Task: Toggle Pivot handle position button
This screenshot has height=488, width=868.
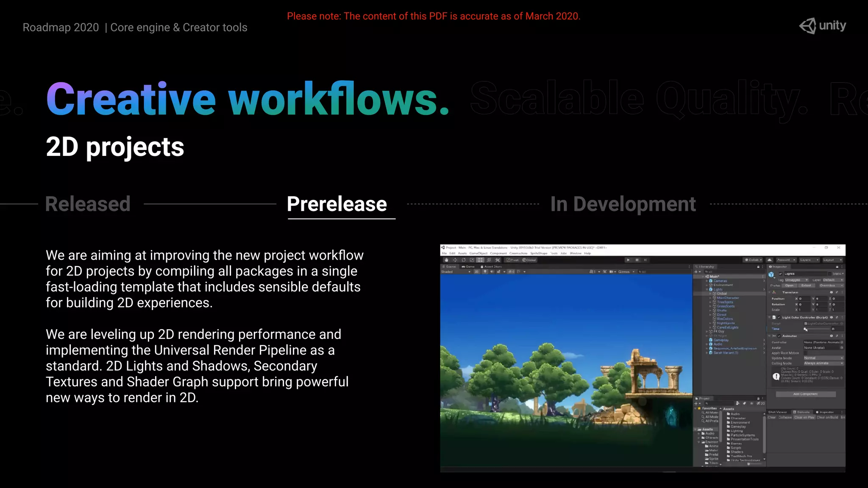Action: pyautogui.click(x=512, y=260)
